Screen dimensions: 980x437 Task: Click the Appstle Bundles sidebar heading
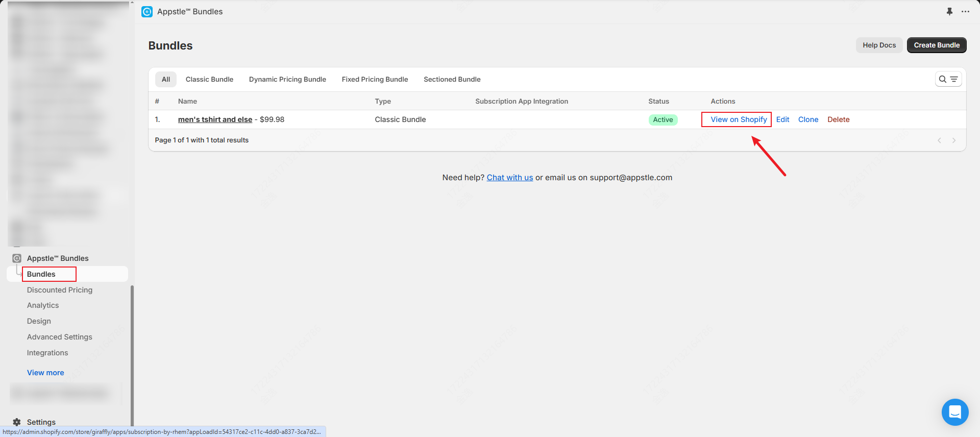click(58, 258)
